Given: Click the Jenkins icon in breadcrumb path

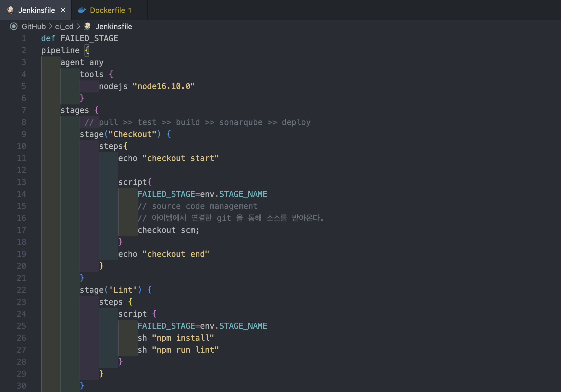Looking at the screenshot, I should pos(87,26).
